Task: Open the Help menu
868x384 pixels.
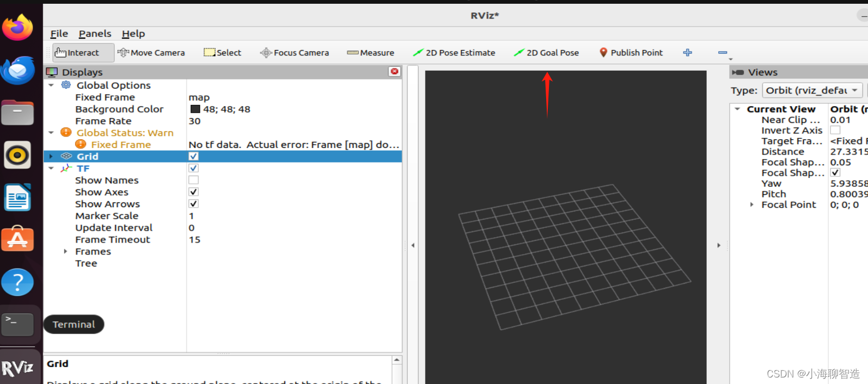Action: click(x=133, y=34)
